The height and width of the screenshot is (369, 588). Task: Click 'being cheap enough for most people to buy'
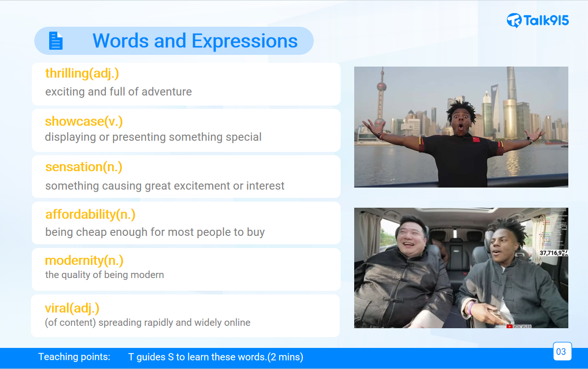[155, 232]
